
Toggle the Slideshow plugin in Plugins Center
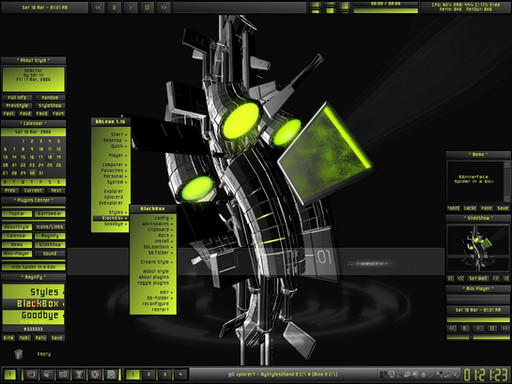pyautogui.click(x=50, y=245)
